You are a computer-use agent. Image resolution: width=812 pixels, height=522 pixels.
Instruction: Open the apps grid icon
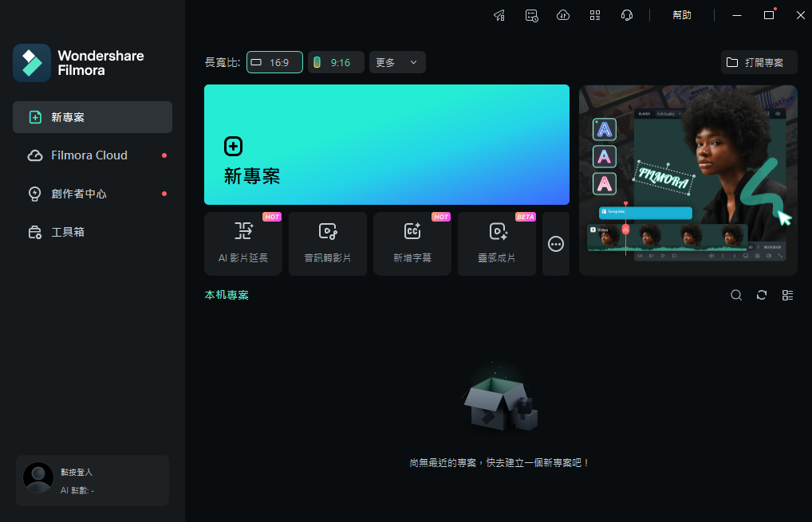pos(595,15)
